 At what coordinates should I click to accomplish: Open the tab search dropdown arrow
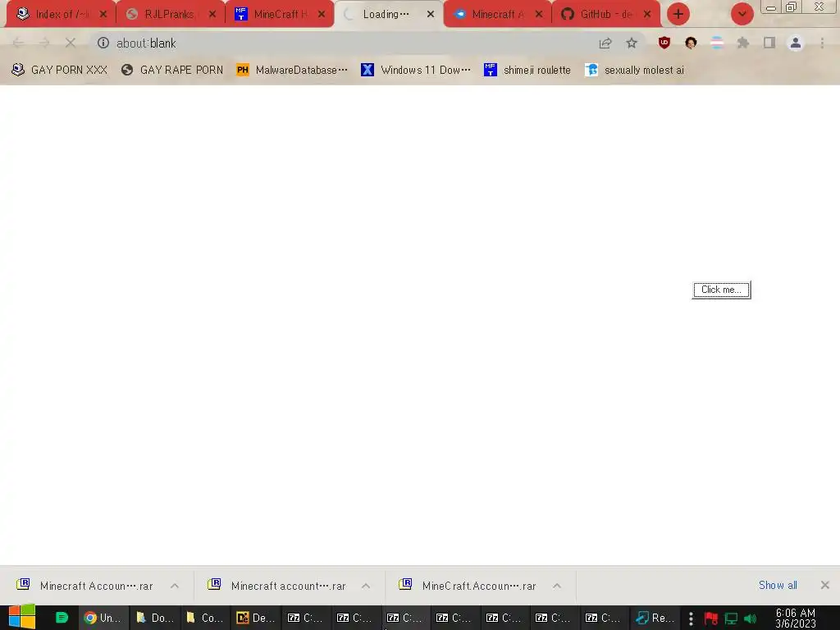pos(742,14)
